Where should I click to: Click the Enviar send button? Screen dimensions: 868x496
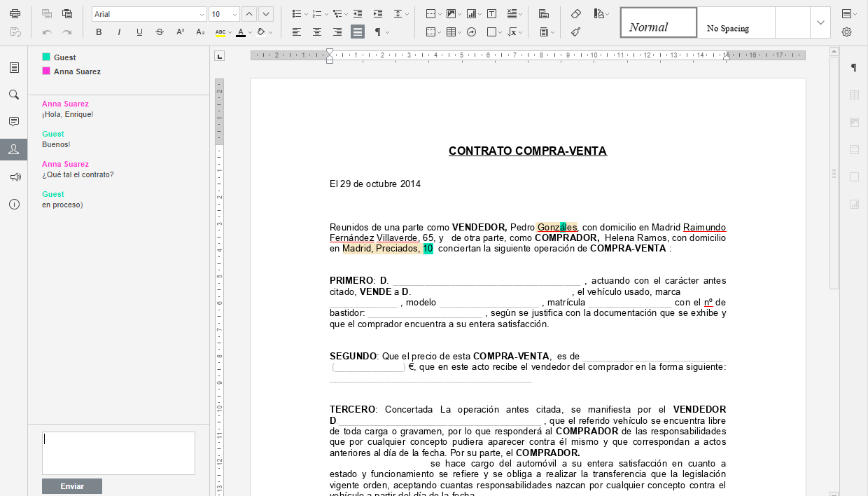click(72, 486)
